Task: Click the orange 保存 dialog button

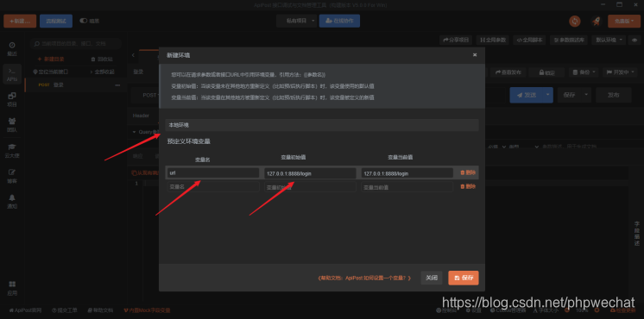Action: click(464, 278)
